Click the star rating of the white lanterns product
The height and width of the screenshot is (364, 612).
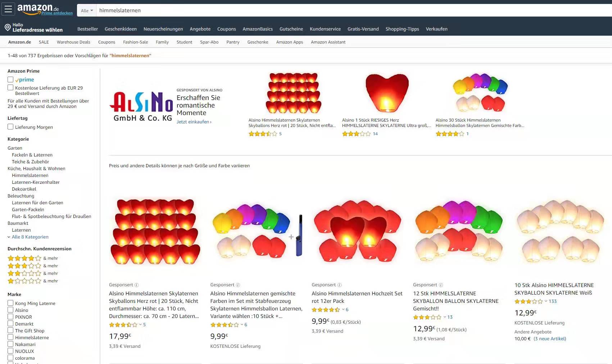(x=528, y=301)
